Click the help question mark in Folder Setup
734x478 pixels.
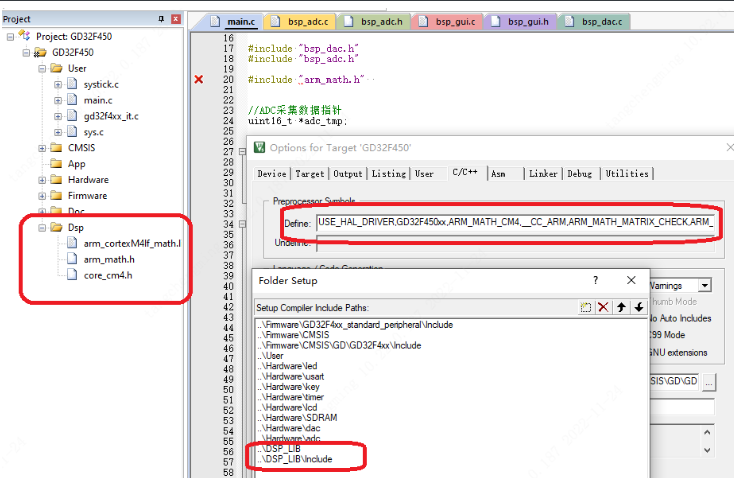click(x=595, y=280)
